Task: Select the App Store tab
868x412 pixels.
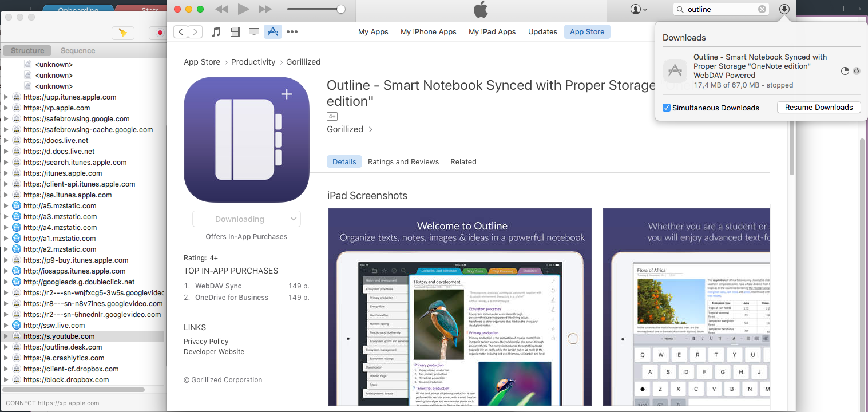Action: pyautogui.click(x=587, y=32)
